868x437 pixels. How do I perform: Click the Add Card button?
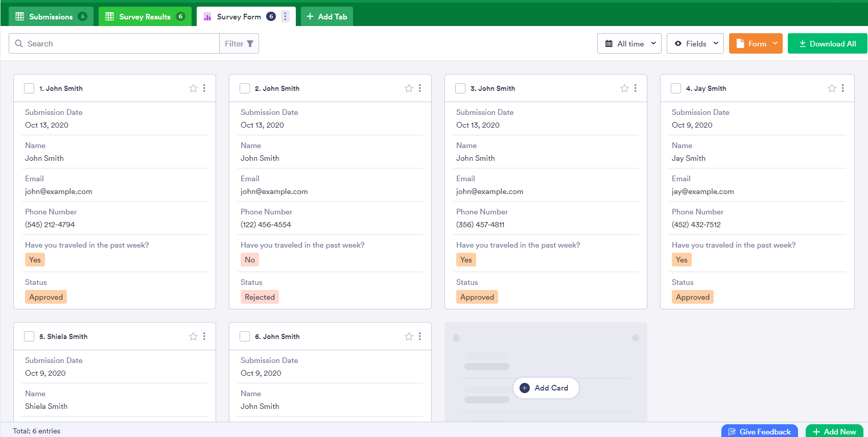pyautogui.click(x=546, y=388)
